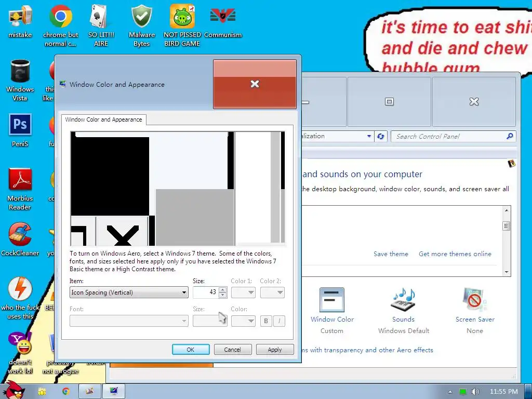This screenshot has height=399, width=532.
Task: Click the font Size field
Action: [210, 321]
